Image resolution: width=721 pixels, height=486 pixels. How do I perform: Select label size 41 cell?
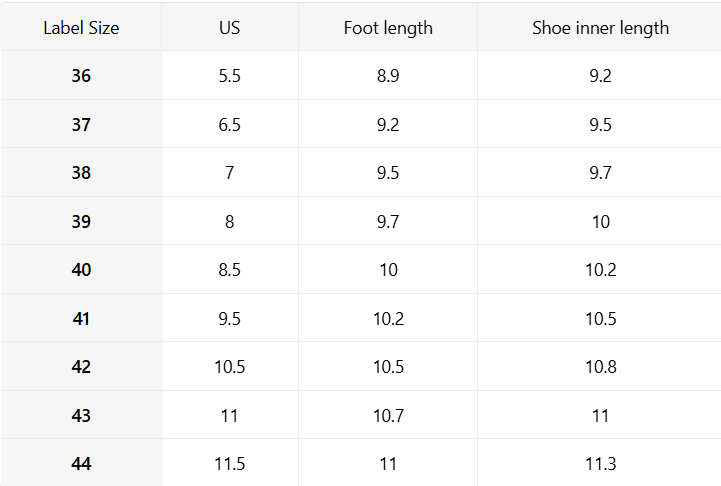(x=81, y=319)
